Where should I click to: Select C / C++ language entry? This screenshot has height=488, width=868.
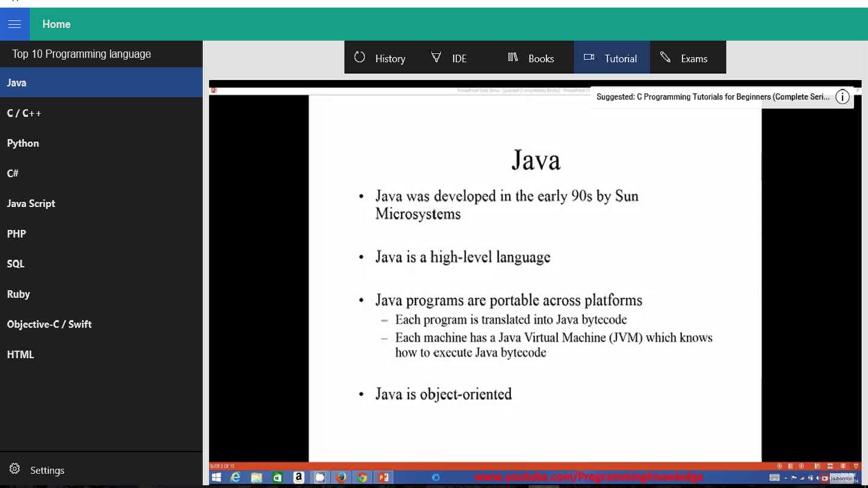(x=101, y=113)
